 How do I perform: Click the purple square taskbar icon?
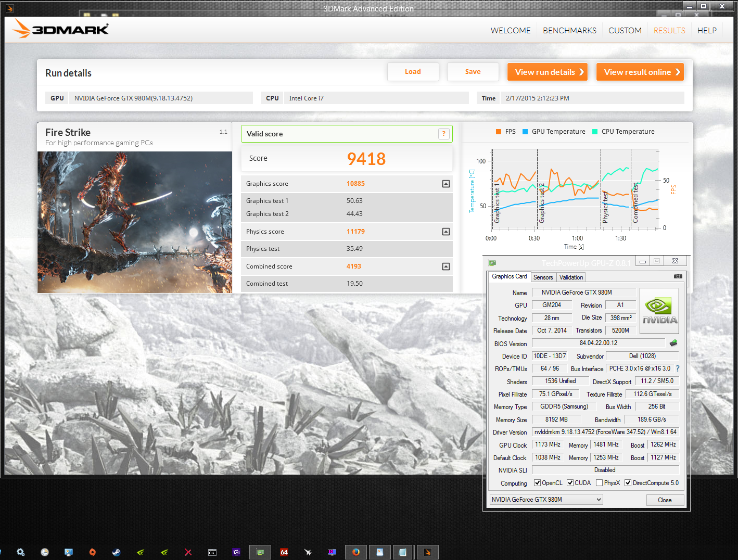[x=236, y=552]
